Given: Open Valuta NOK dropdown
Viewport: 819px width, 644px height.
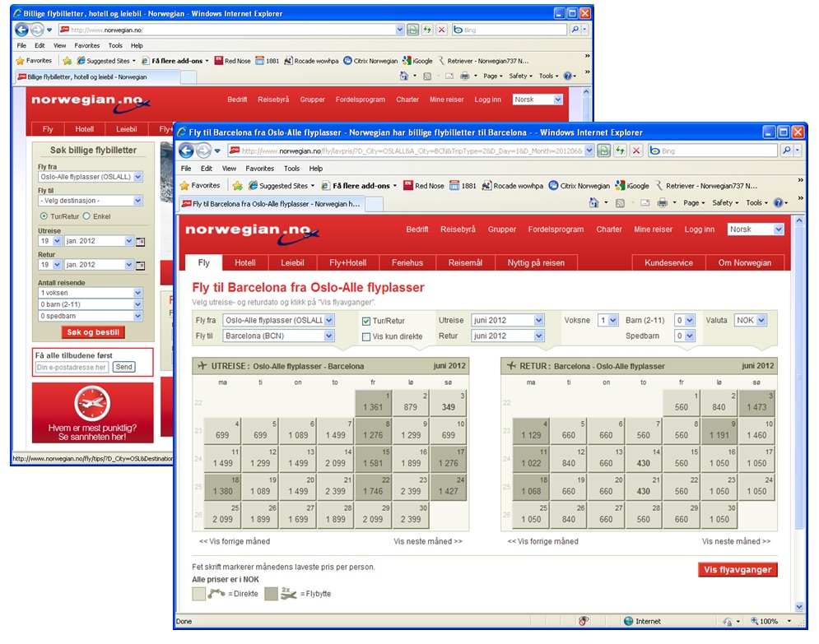Looking at the screenshot, I should (x=751, y=320).
